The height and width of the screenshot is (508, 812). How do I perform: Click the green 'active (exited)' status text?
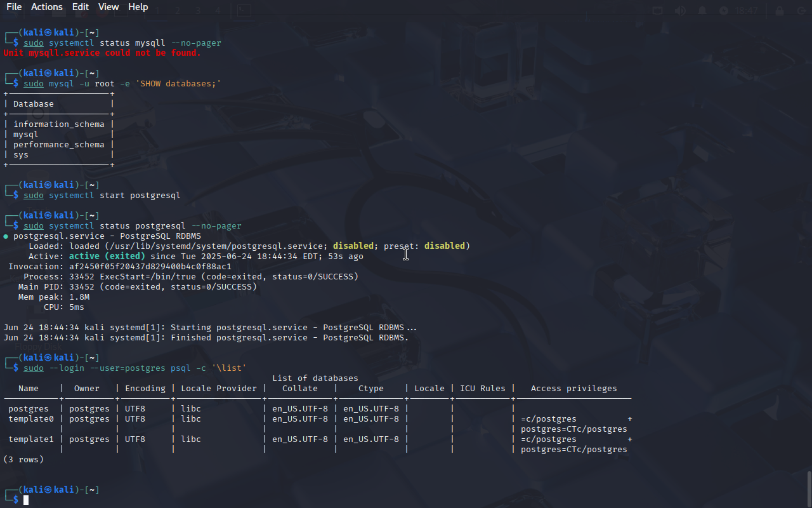[x=107, y=256]
